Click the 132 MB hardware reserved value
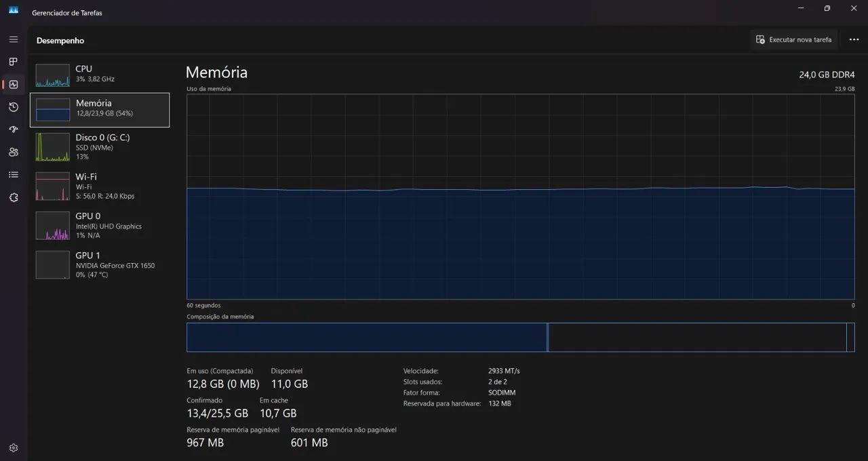 click(x=500, y=403)
